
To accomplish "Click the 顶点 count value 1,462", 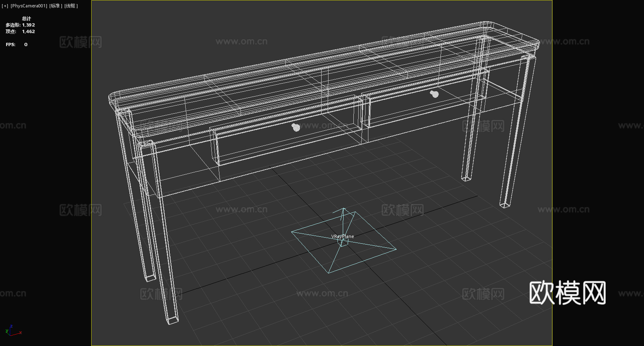I will point(28,31).
